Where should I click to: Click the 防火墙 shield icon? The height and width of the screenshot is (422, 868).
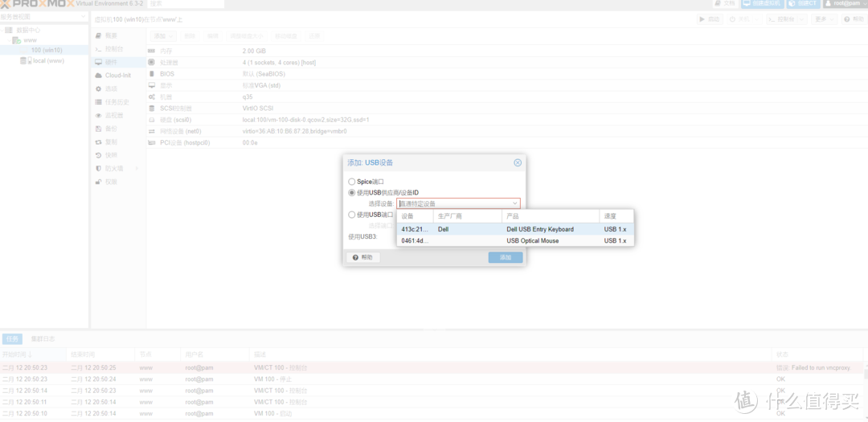tap(98, 168)
